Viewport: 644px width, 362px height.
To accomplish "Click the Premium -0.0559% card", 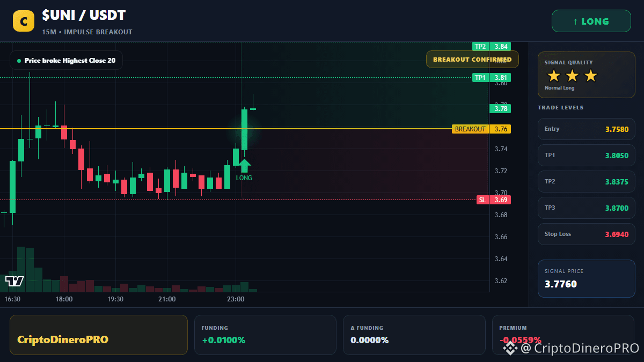I will pyautogui.click(x=563, y=335).
